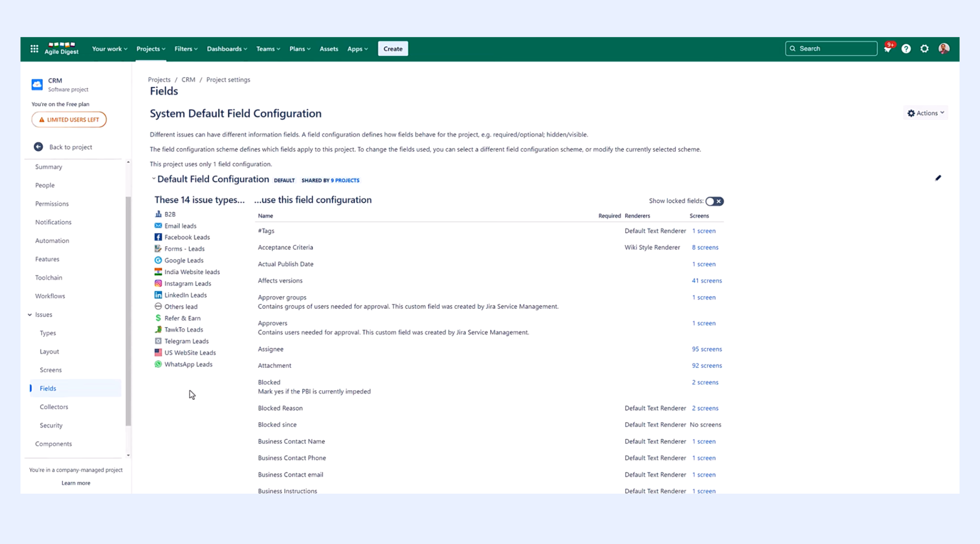
Task: Open the Dashboards dropdown menu
Action: (227, 49)
